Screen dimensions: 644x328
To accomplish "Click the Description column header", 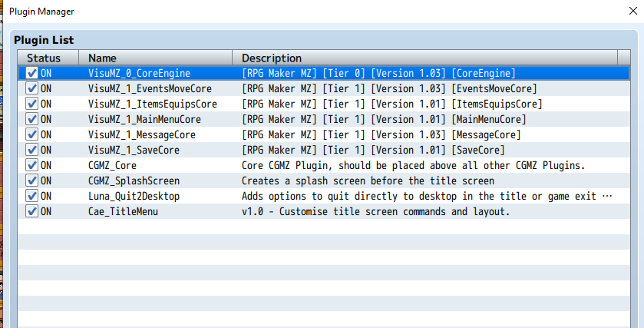I will click(424, 58).
